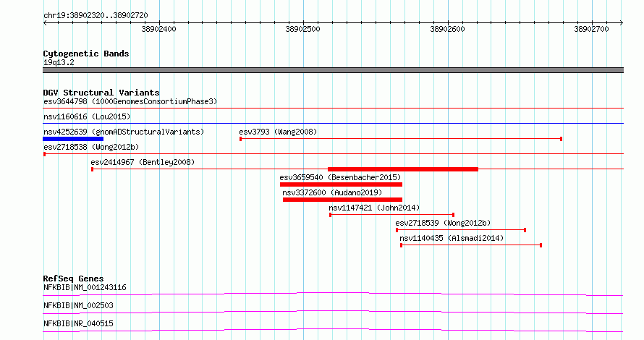This screenshot has width=644, height=340.
Task: Click the red nsv1147421 span line
Action: pyautogui.click(x=391, y=215)
